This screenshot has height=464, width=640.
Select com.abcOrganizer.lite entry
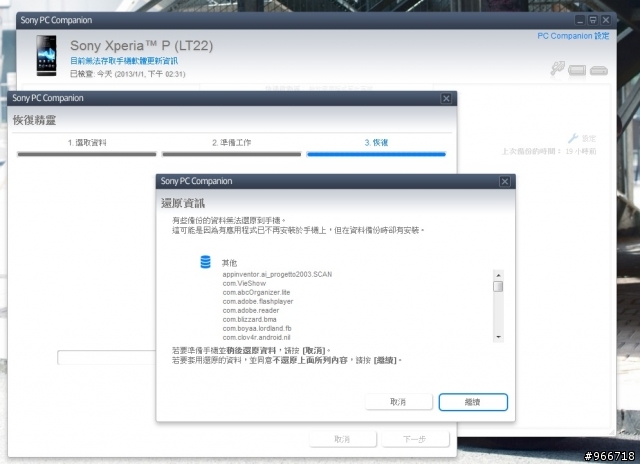click(x=256, y=292)
